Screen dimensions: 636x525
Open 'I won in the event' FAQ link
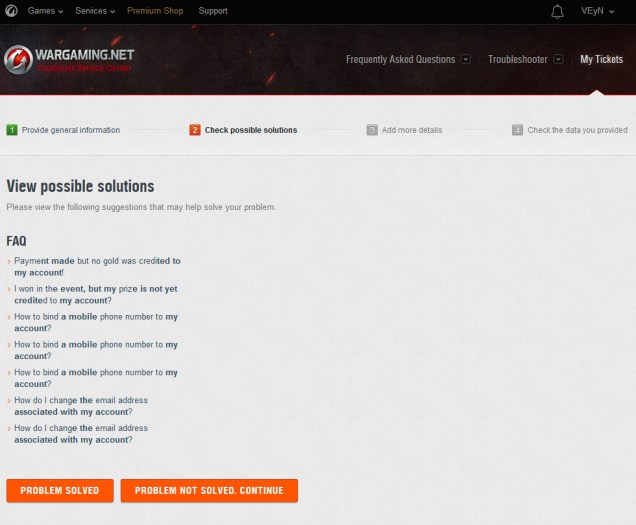coord(95,294)
